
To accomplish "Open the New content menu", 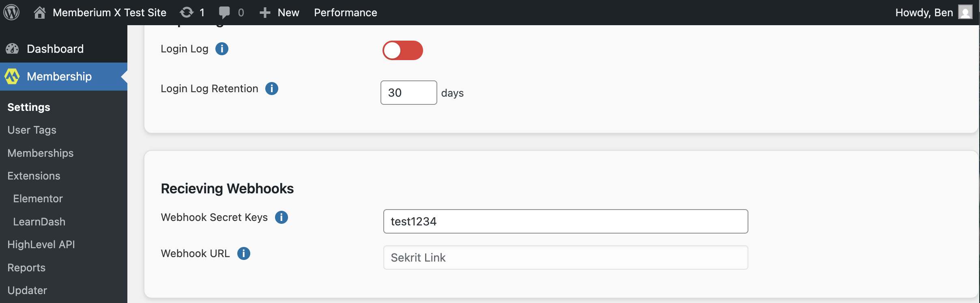I will tap(279, 13).
